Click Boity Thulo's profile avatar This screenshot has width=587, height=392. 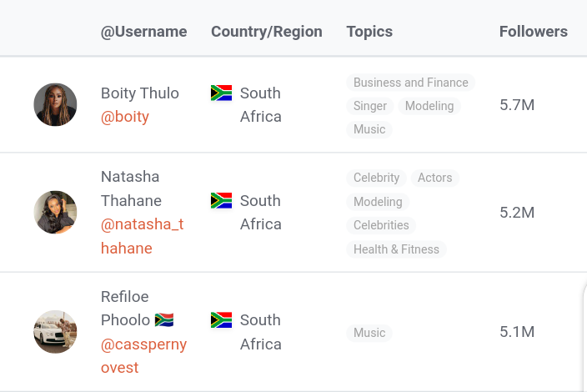(x=55, y=104)
